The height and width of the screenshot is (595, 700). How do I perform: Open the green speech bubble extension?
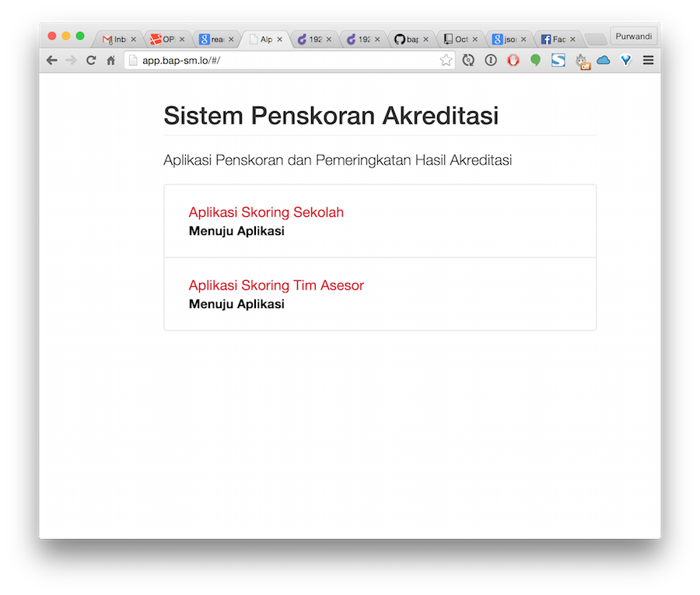click(x=535, y=60)
